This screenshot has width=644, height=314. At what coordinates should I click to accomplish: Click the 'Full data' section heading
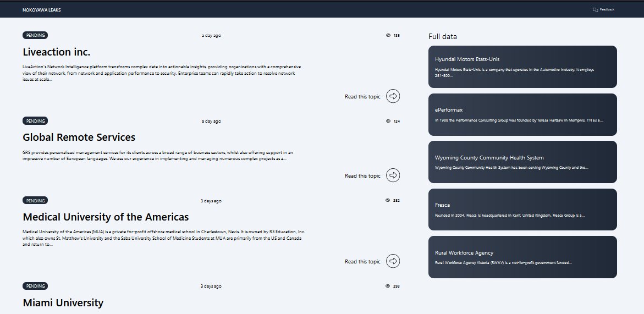442,36
